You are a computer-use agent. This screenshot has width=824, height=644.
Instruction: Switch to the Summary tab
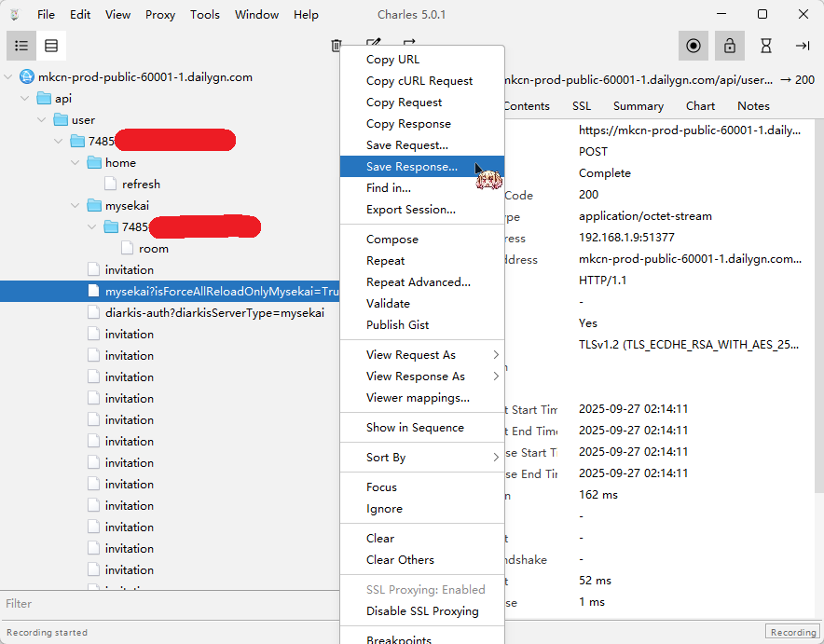coord(638,106)
